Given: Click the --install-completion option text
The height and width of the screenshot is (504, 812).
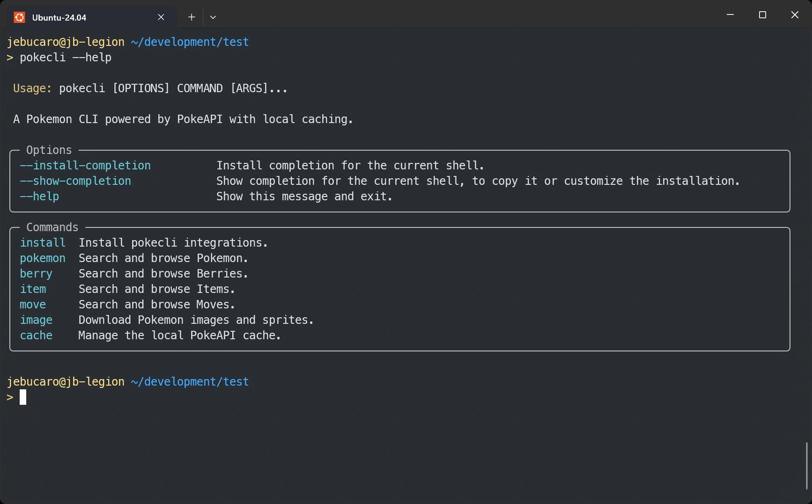Looking at the screenshot, I should (x=85, y=165).
